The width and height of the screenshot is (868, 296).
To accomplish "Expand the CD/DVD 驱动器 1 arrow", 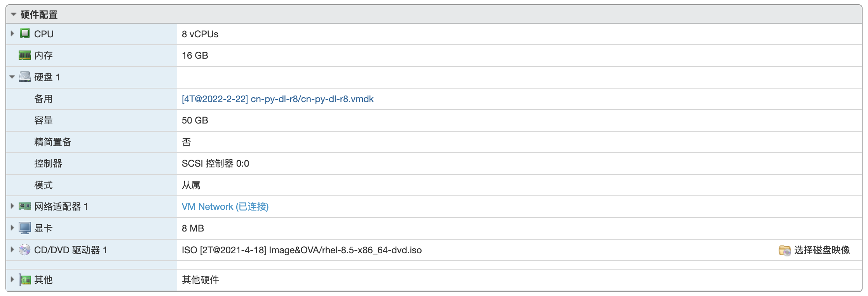I will tap(12, 250).
